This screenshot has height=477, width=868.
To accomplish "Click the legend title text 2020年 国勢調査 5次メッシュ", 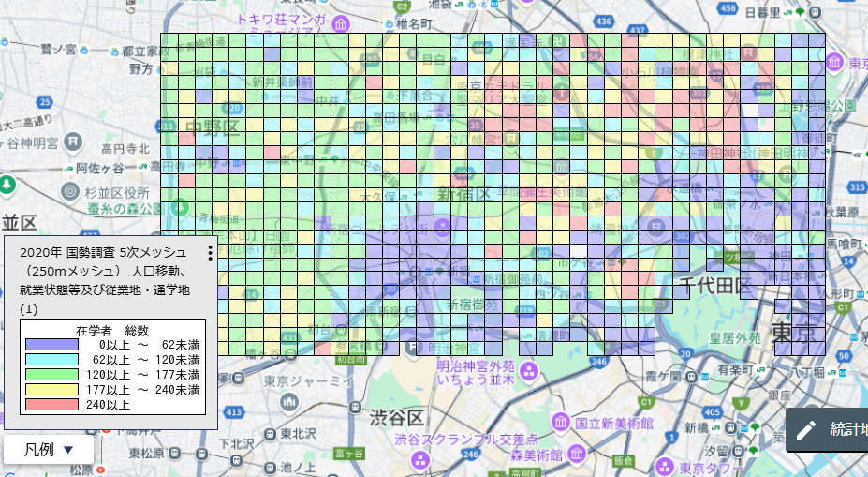I will [x=103, y=253].
